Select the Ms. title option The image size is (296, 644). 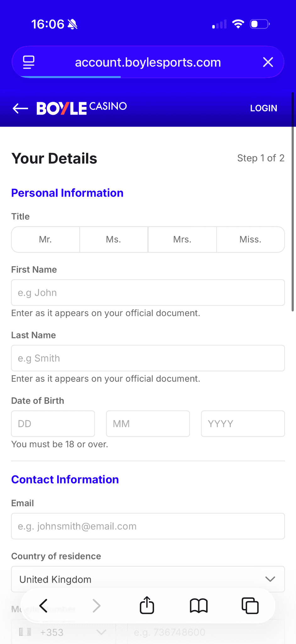(113, 240)
